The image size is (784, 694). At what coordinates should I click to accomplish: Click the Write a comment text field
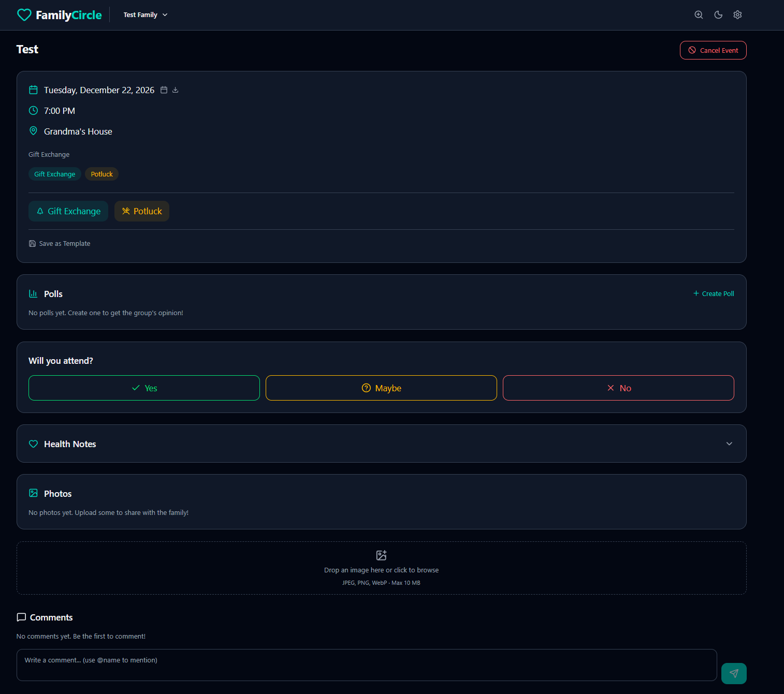click(x=366, y=665)
